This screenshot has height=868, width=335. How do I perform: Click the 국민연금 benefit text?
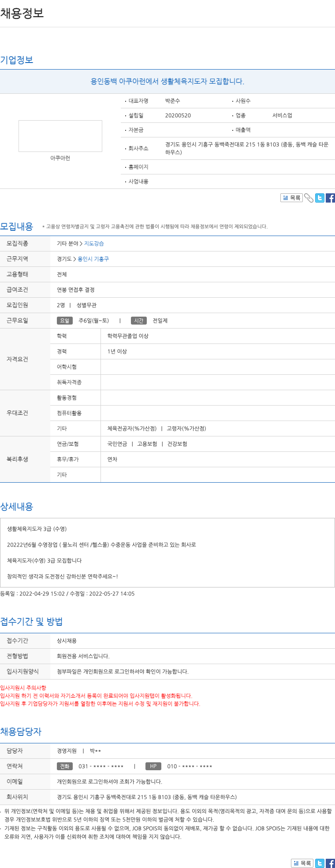tap(117, 444)
